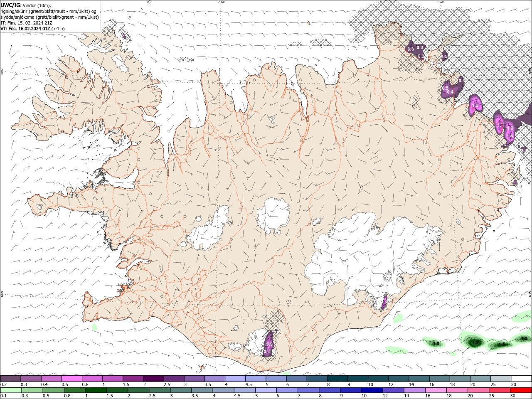This screenshot has height=399, width=532.
Task: Select the bright pink 0.5 snow legend swatch
Action: tap(71, 379)
